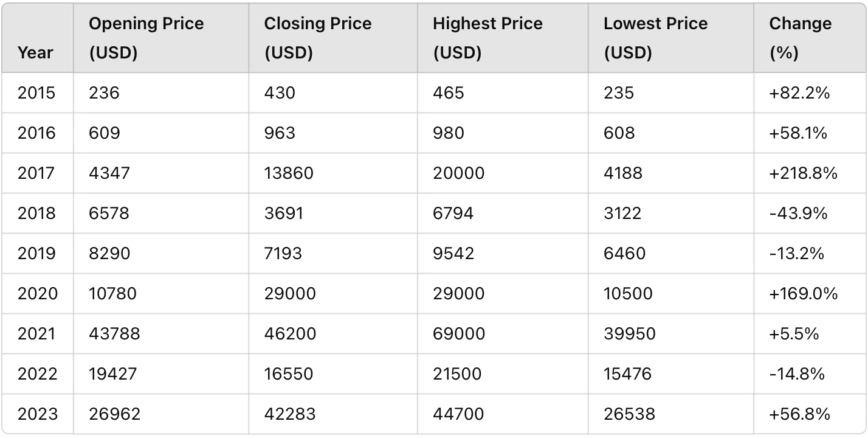This screenshot has width=868, height=438.
Task: Select the Highest Price (USD) header
Action: [x=488, y=38]
